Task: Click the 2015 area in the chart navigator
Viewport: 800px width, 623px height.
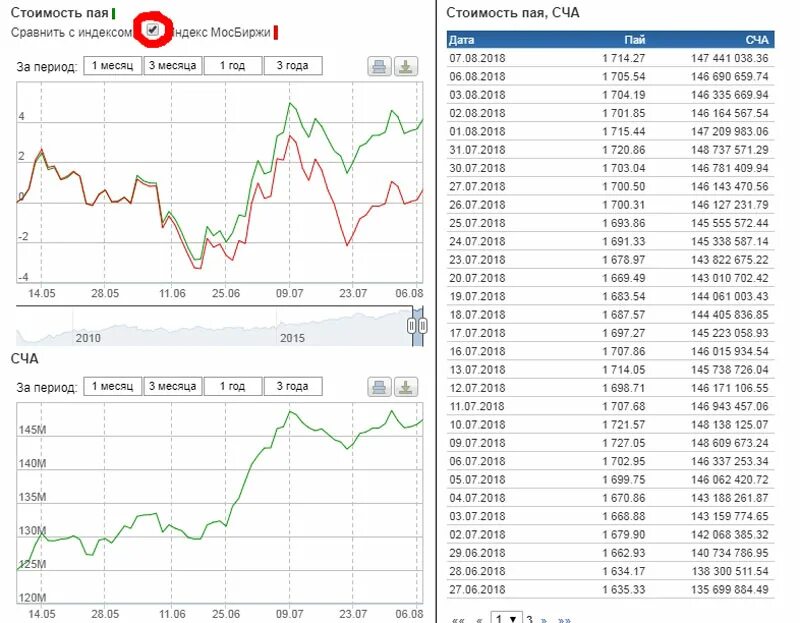Action: coord(292,338)
